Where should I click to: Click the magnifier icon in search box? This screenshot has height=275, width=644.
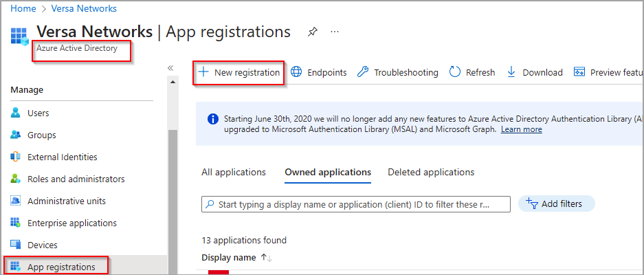(210, 204)
